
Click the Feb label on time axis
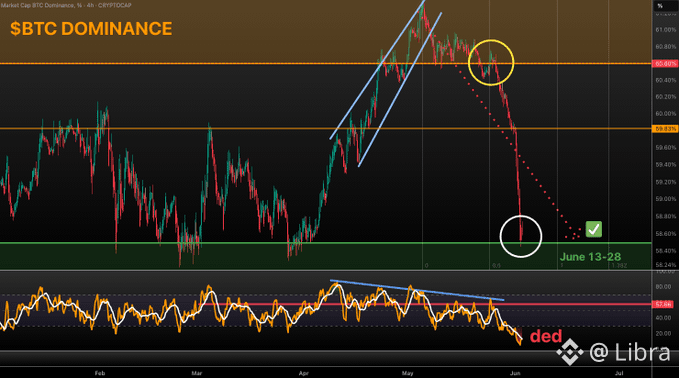[x=100, y=373]
